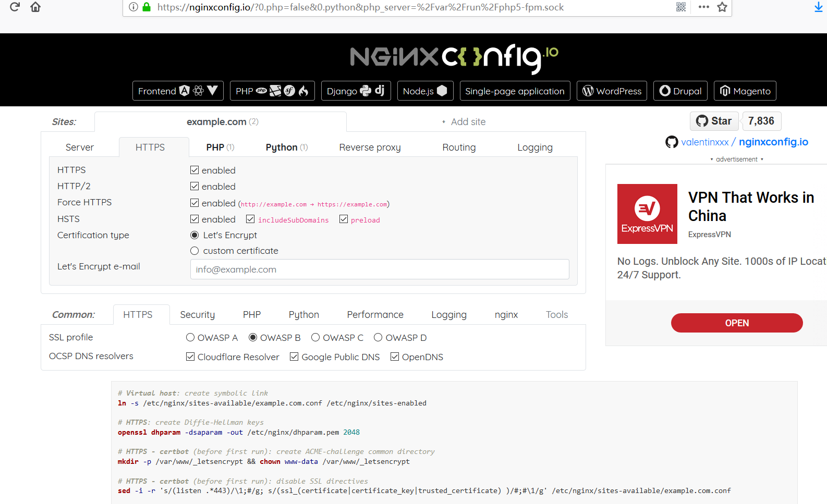Open the Common Python tab

pyautogui.click(x=304, y=314)
